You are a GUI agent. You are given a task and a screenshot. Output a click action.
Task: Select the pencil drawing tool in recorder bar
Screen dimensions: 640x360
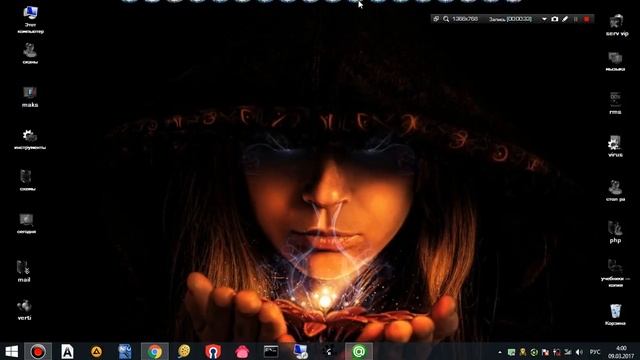tap(565, 19)
